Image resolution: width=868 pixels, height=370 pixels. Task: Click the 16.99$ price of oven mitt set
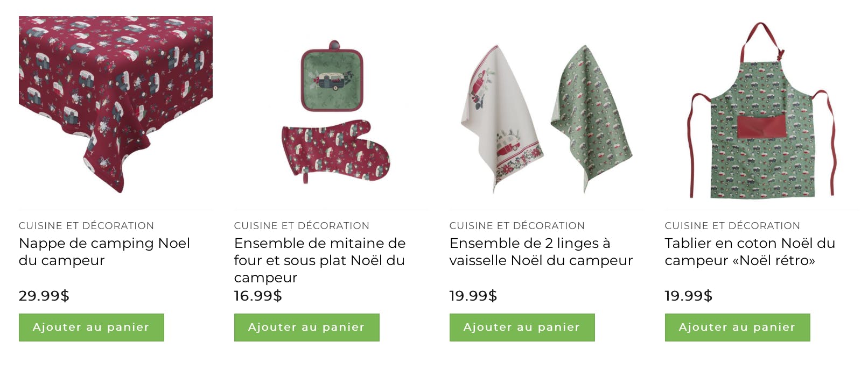[x=258, y=296]
